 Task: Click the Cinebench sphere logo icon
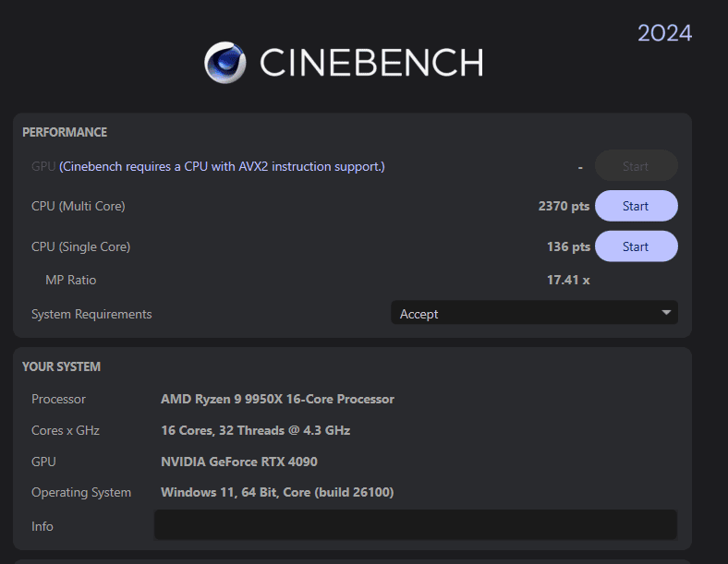click(x=225, y=63)
